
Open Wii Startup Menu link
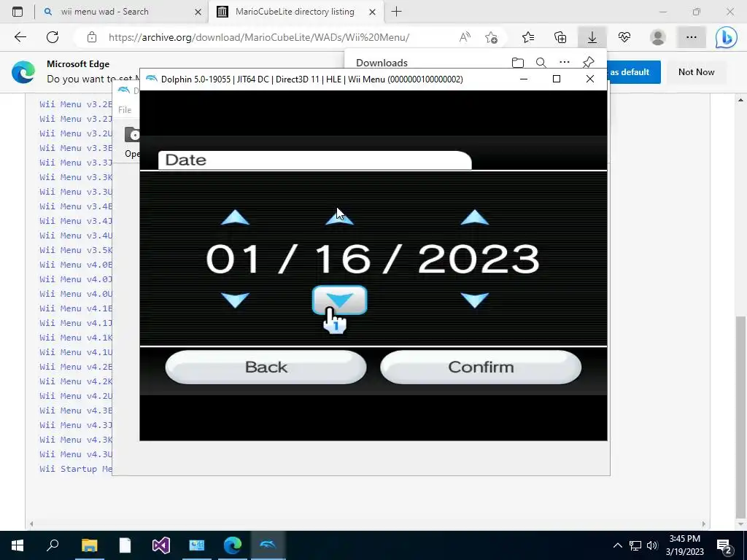point(76,469)
